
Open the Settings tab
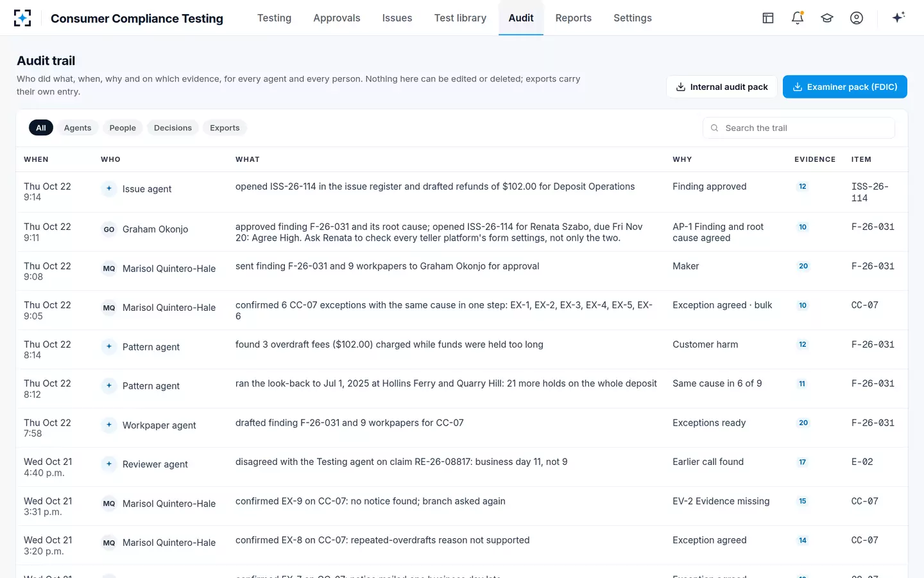click(x=633, y=18)
